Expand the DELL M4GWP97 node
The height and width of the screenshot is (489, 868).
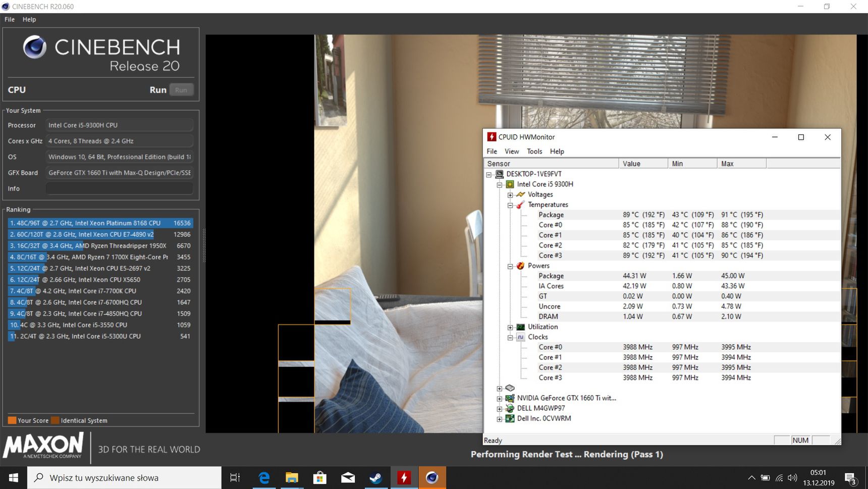click(x=499, y=409)
